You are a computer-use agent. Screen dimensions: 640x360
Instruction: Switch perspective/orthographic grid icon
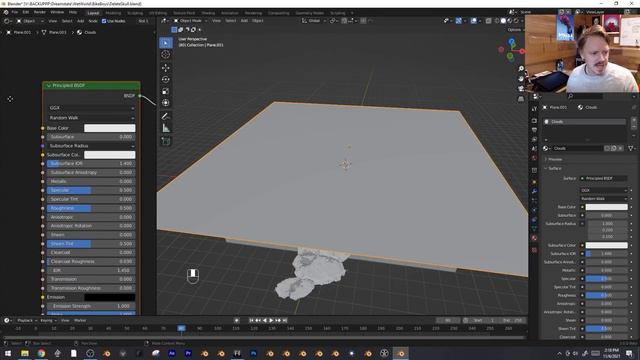(x=521, y=99)
